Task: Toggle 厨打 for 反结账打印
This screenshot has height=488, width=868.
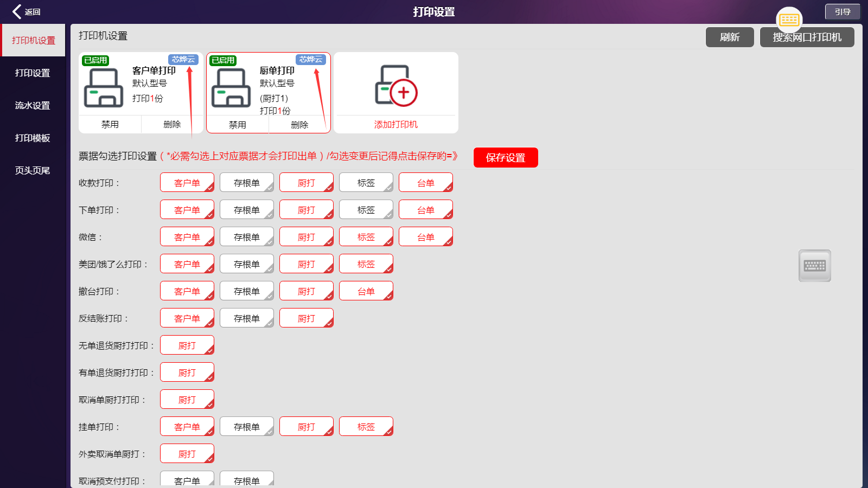Action: [307, 318]
